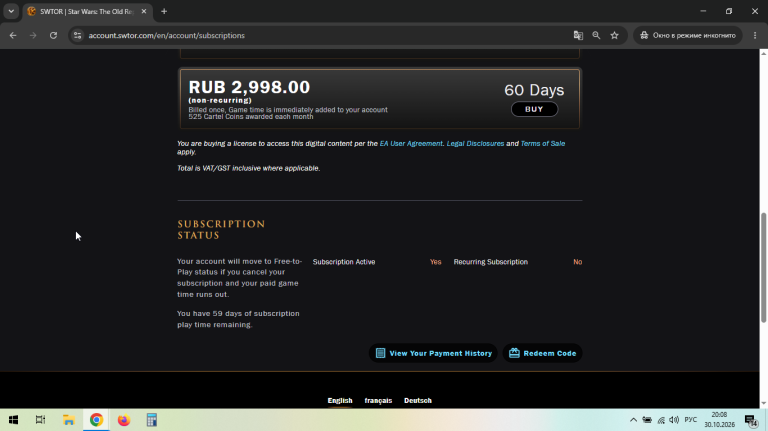Image resolution: width=768 pixels, height=431 pixels.
Task: Click the '59 days' remaining text
Action: pos(229,313)
